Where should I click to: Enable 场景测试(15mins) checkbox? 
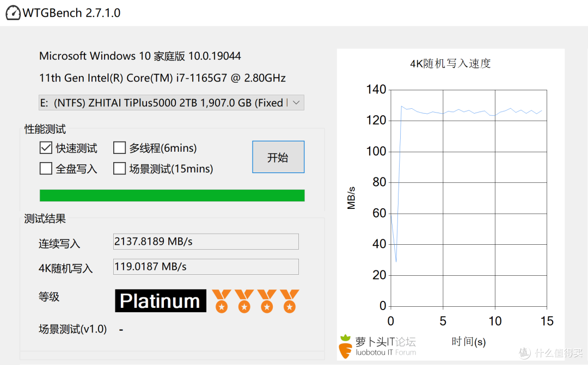119,168
